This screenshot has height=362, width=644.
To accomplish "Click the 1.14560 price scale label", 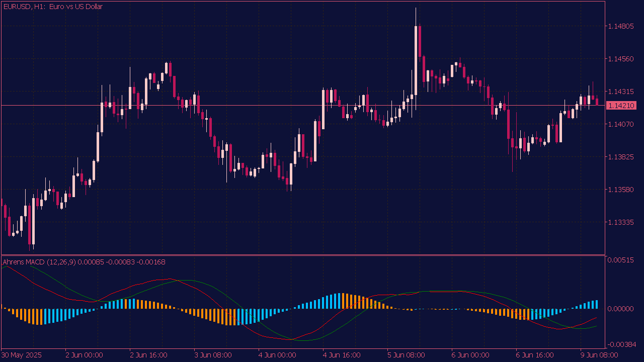I will click(x=620, y=59).
